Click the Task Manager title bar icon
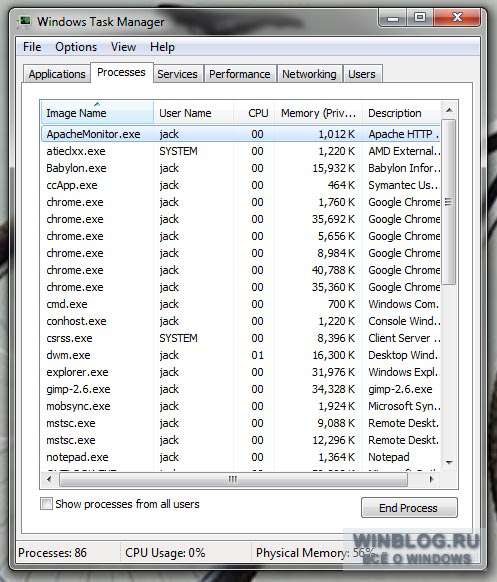497x582 pixels. tap(25, 21)
